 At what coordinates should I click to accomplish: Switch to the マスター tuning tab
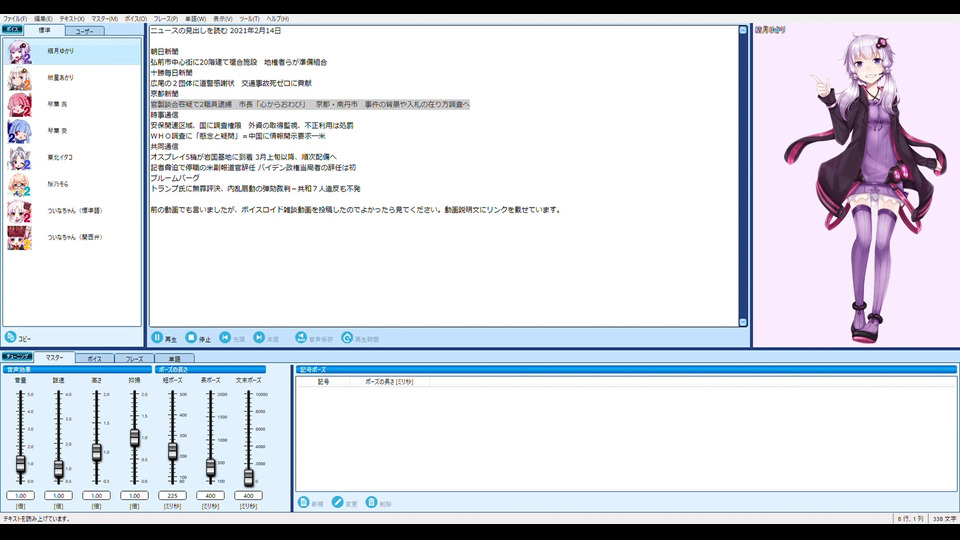click(x=54, y=358)
